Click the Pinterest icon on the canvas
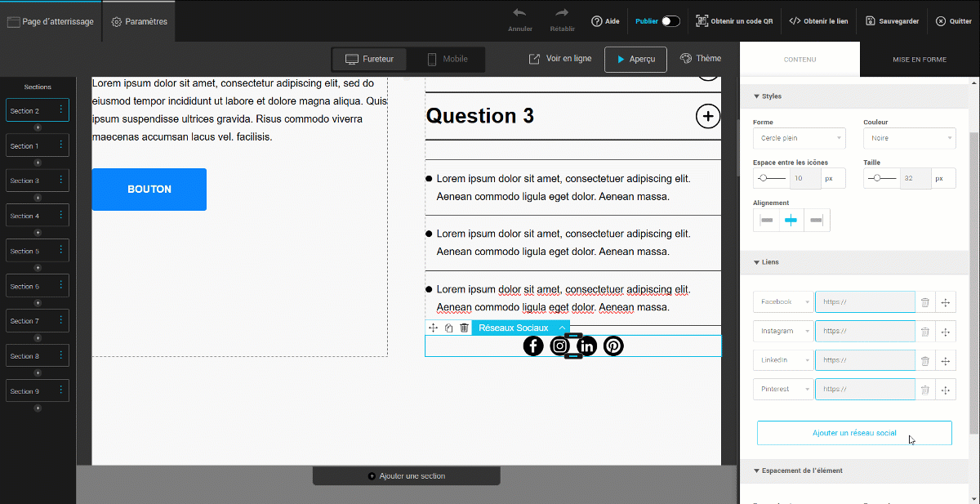 pyautogui.click(x=613, y=346)
